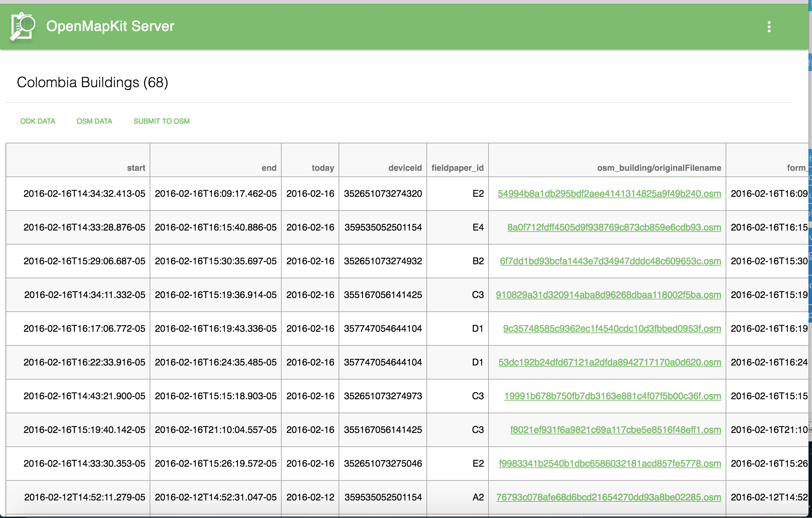Select deviceid cell 352651073274973
The height and width of the screenshot is (518, 812).
(x=383, y=396)
